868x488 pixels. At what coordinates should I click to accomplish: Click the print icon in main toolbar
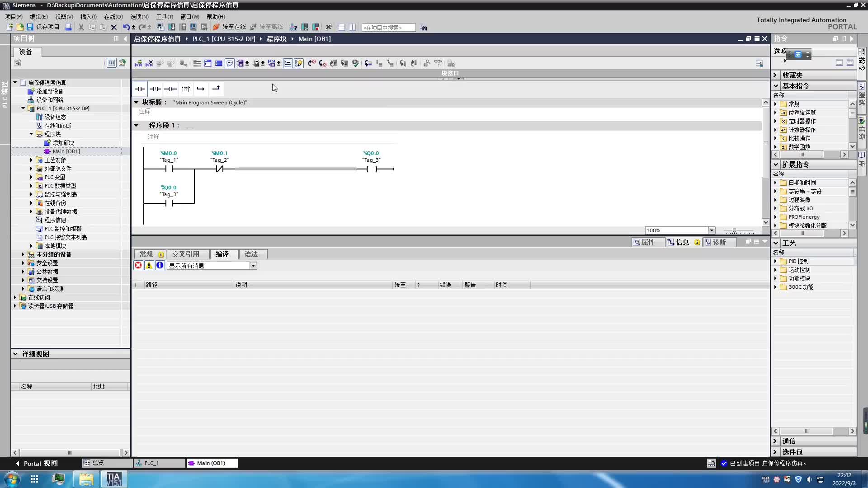(x=68, y=27)
